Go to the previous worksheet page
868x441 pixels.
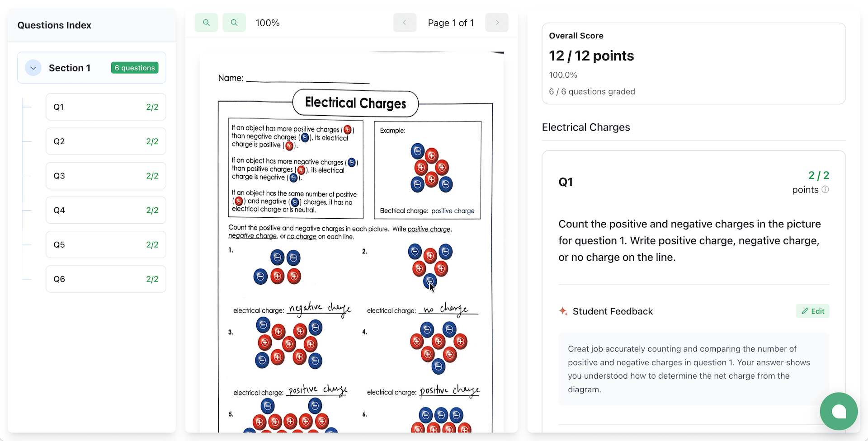pyautogui.click(x=405, y=22)
